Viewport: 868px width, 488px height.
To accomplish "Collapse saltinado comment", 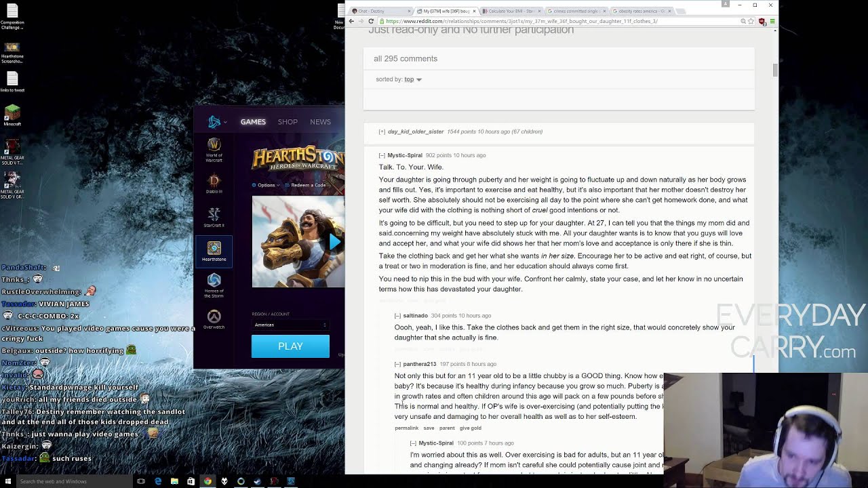I will coord(397,315).
